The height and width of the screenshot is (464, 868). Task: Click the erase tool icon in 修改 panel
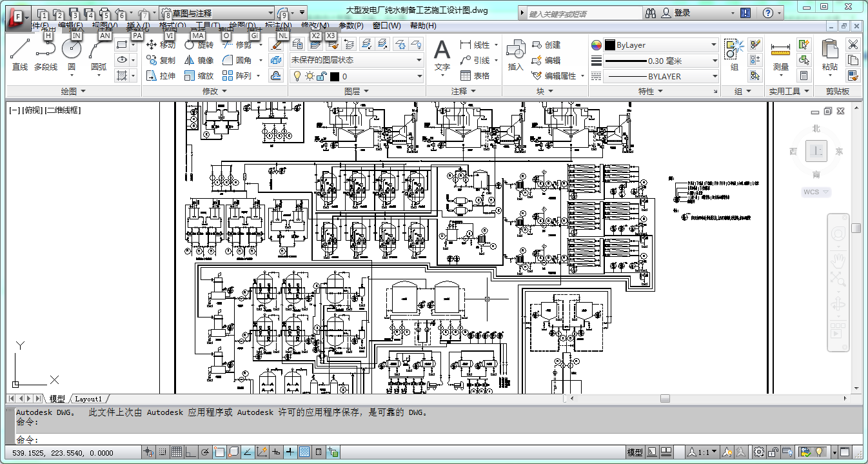(276, 45)
